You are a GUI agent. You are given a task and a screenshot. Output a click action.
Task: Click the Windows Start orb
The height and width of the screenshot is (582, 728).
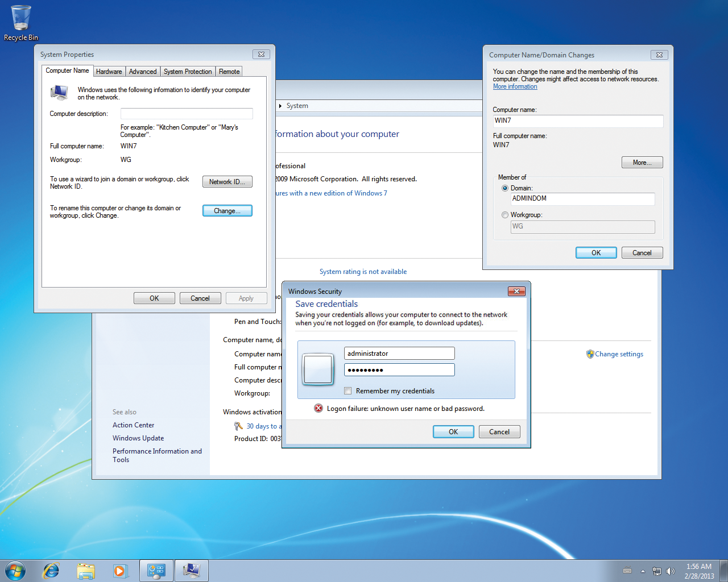point(15,571)
